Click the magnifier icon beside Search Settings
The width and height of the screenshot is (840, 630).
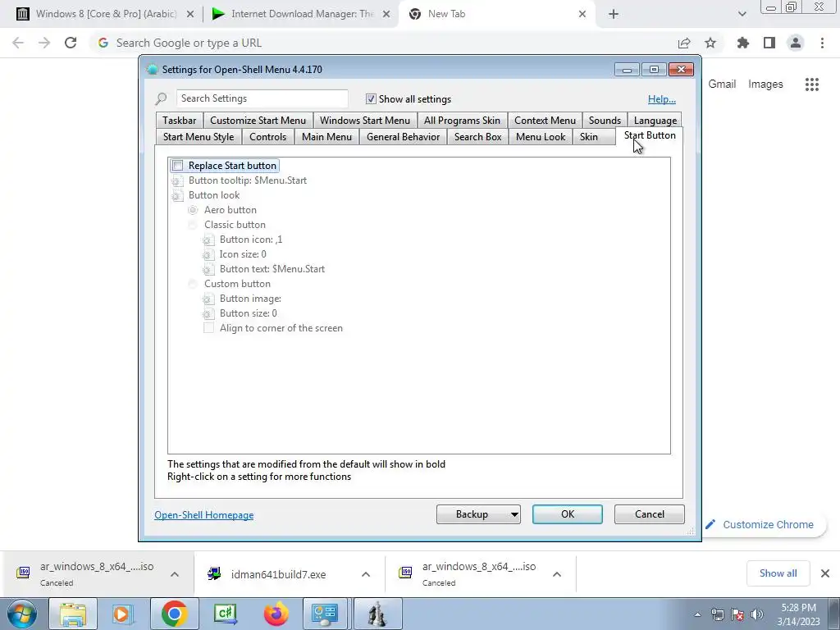tap(162, 98)
